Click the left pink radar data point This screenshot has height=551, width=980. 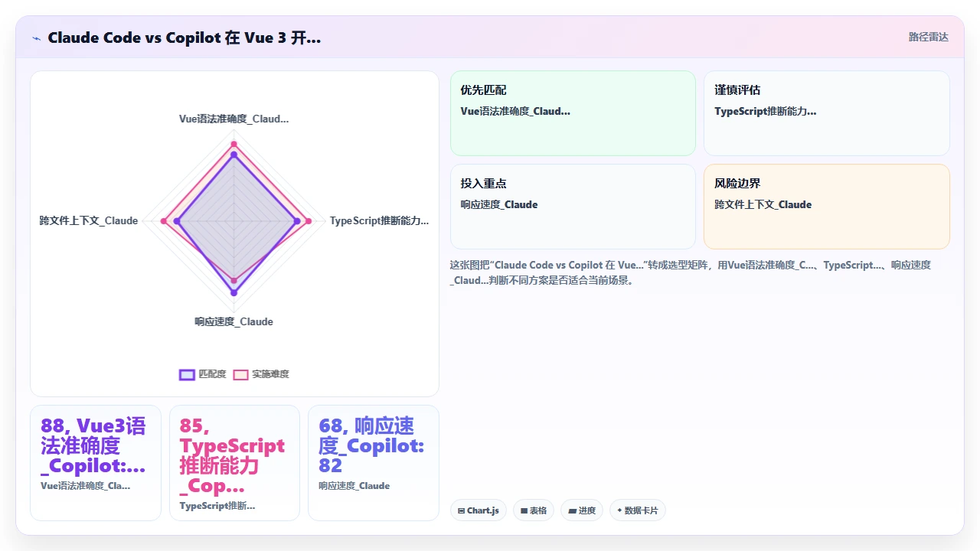[163, 221]
